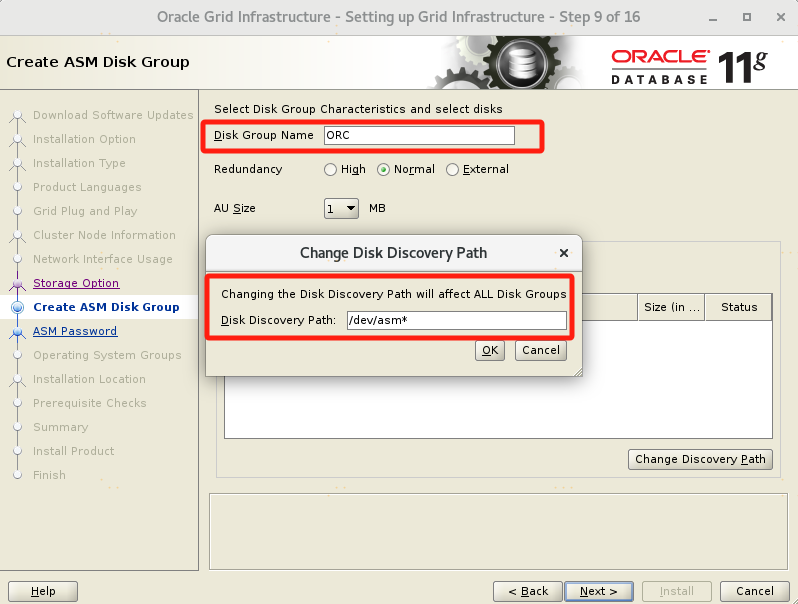The height and width of the screenshot is (604, 798).
Task: Open the Storage Option step link
Action: (x=75, y=283)
